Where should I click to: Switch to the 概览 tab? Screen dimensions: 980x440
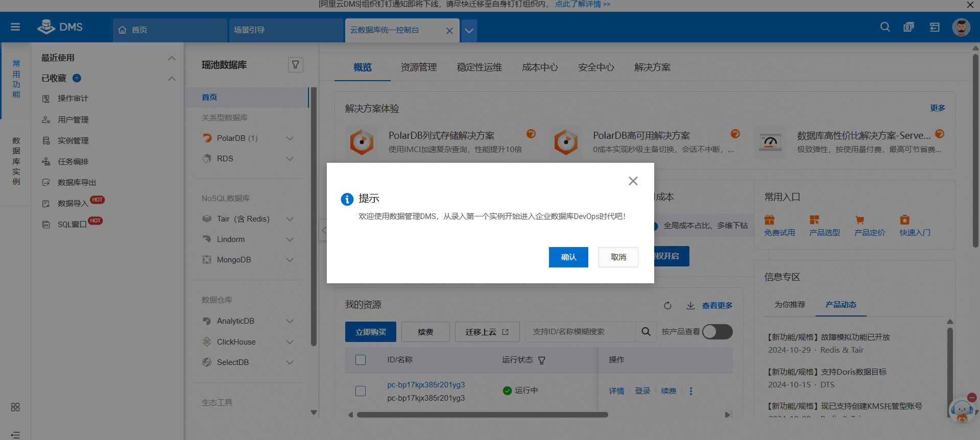click(363, 67)
